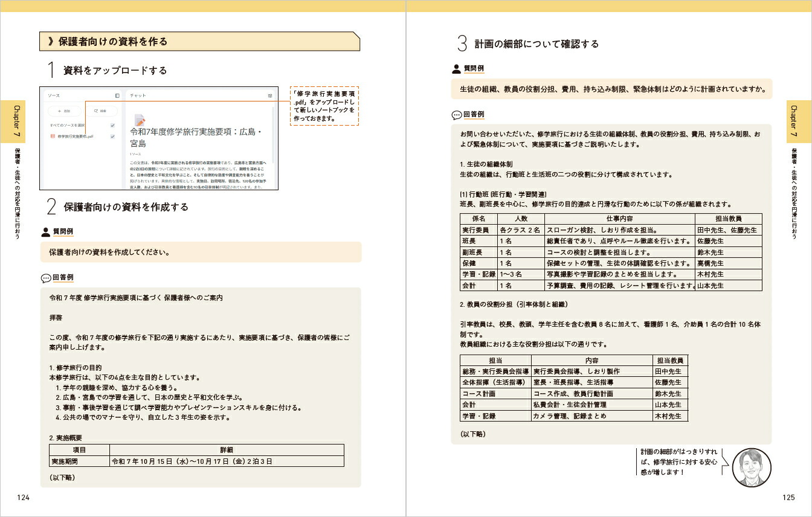Viewport: 812px width, 517px height.
Task: Click the ソース panel header
Action: (54, 95)
